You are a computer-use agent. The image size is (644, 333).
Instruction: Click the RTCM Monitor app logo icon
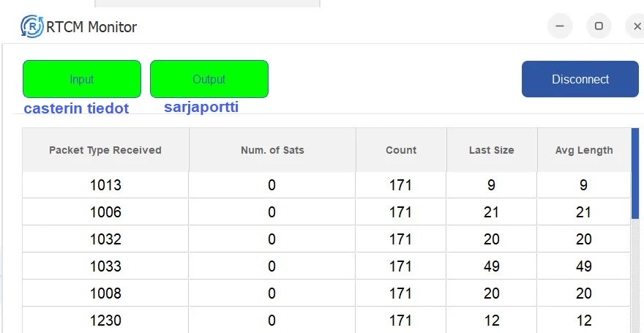click(32, 26)
